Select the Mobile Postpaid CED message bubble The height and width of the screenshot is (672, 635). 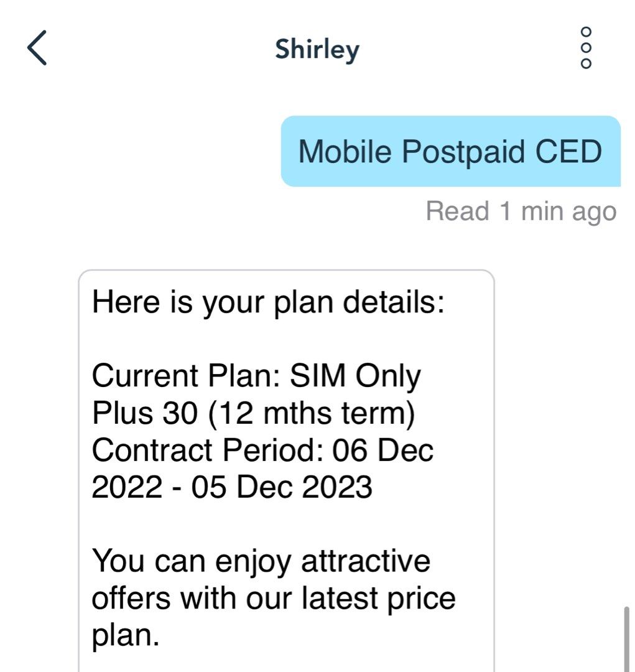click(451, 151)
